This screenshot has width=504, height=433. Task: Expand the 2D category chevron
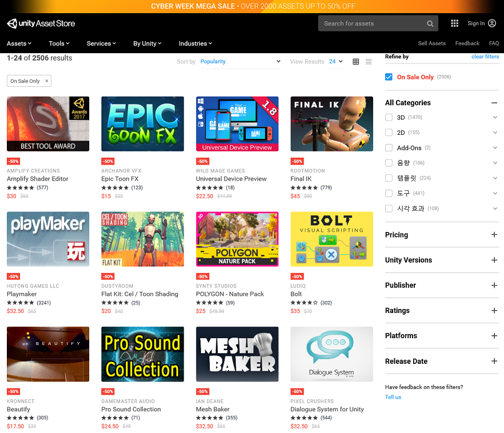pyautogui.click(x=495, y=133)
